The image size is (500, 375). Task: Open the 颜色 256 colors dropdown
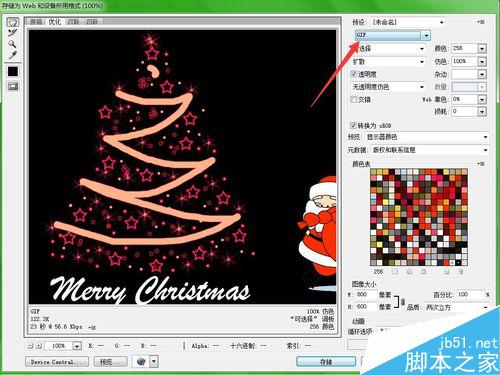coord(469,49)
